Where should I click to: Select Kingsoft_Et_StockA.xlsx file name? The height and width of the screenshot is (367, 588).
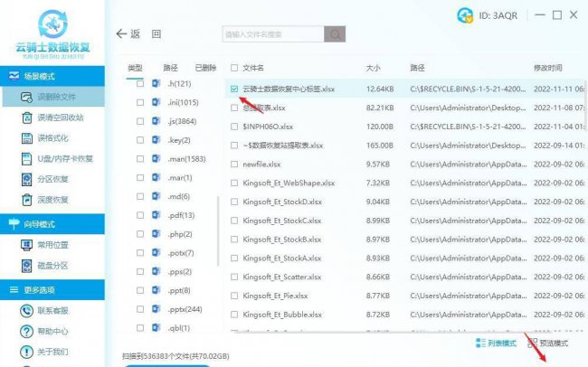click(282, 259)
